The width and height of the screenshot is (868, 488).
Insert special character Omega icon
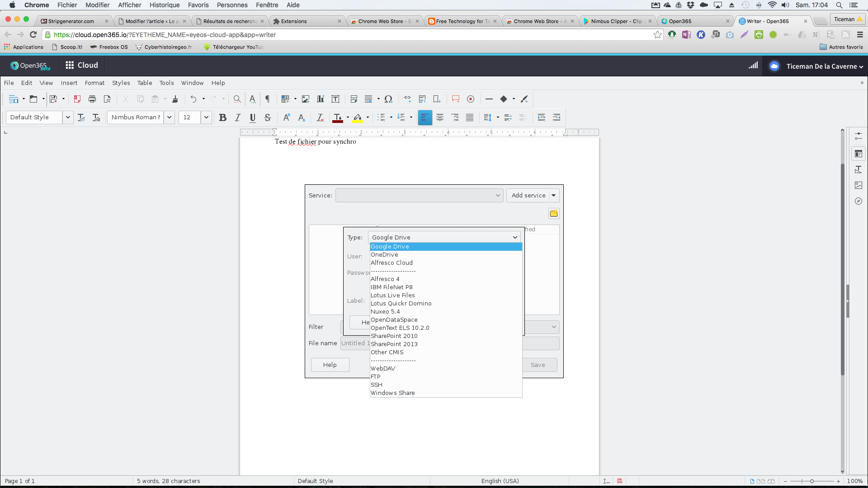[x=388, y=99]
